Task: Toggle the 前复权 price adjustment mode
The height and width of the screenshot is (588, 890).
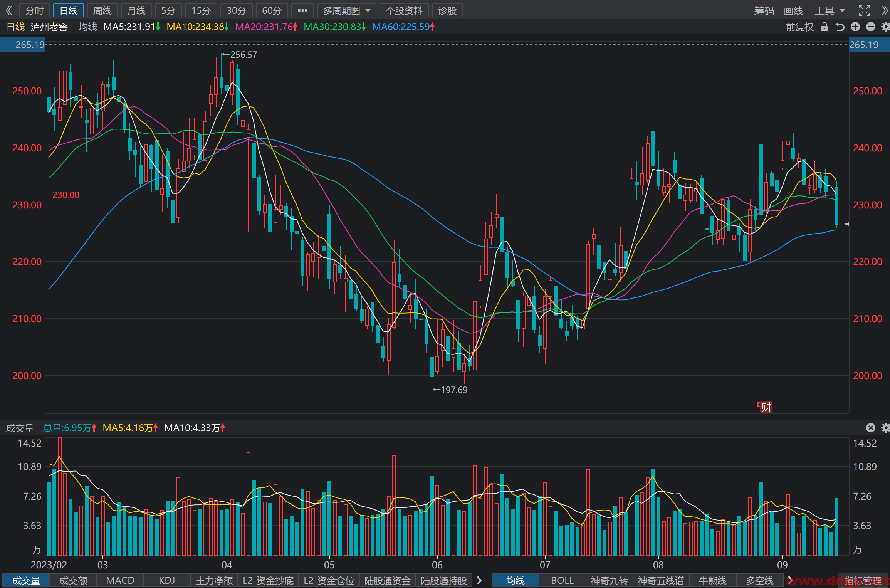Action: [799, 27]
